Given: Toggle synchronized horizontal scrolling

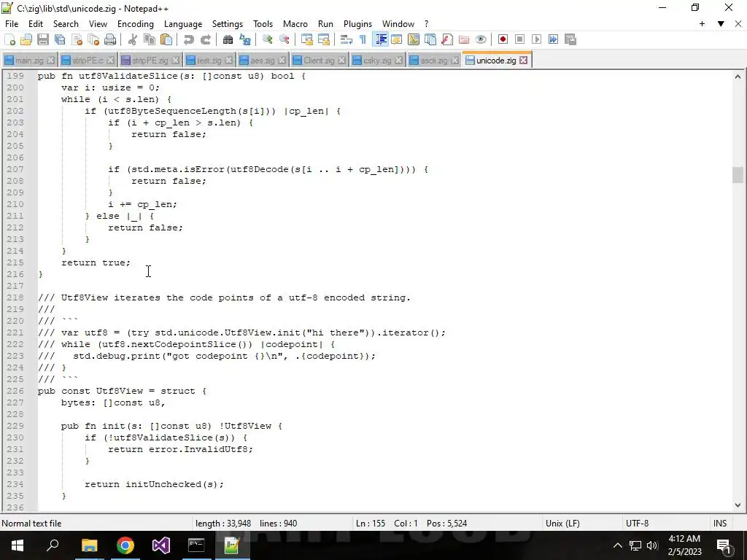Looking at the screenshot, I should coord(323,39).
